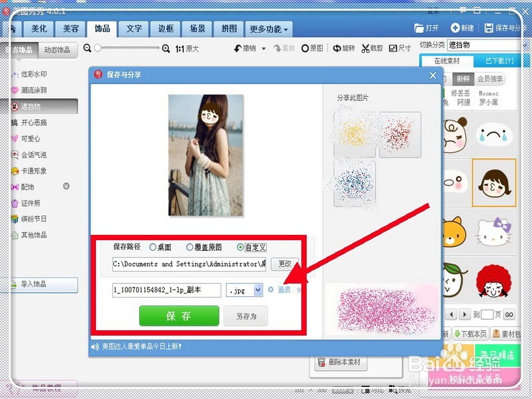The height and width of the screenshot is (399, 532).
Task: Go to next sticker page arrow
Action: 465,314
